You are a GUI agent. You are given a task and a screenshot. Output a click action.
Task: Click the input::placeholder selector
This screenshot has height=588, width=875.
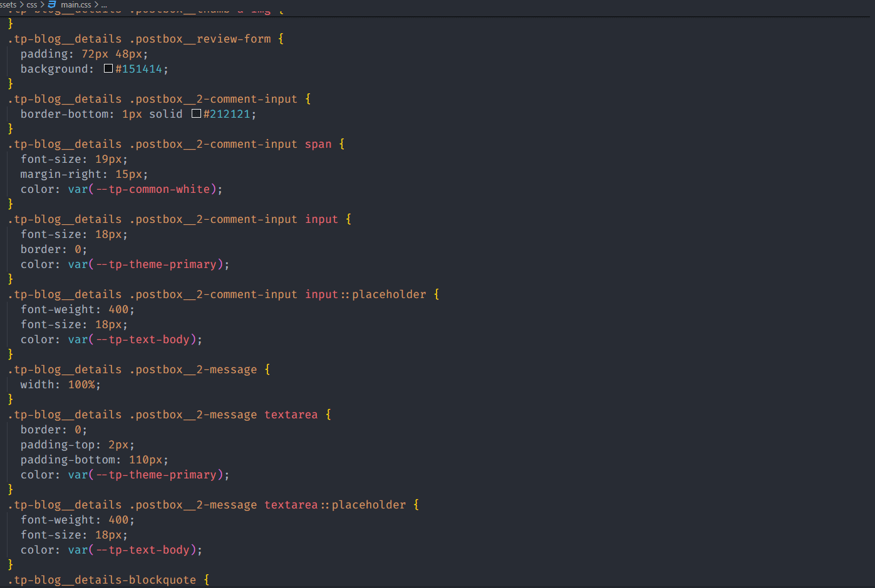[x=365, y=294]
